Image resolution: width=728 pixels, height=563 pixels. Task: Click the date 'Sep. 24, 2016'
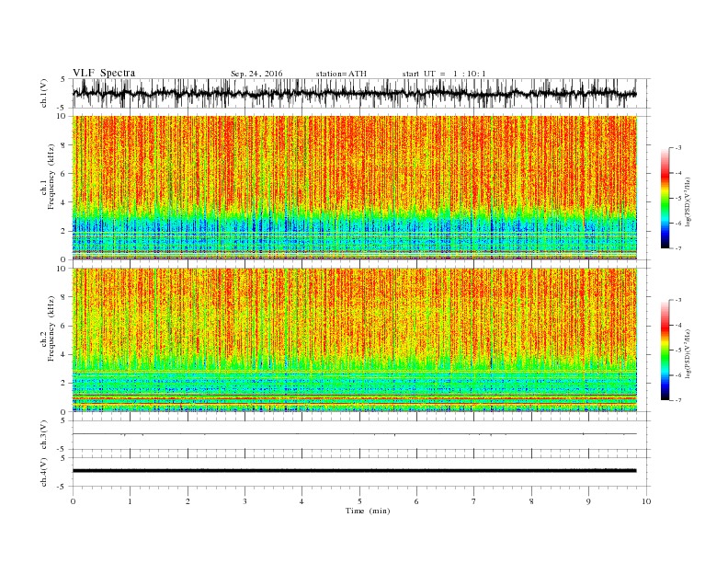pyautogui.click(x=256, y=74)
